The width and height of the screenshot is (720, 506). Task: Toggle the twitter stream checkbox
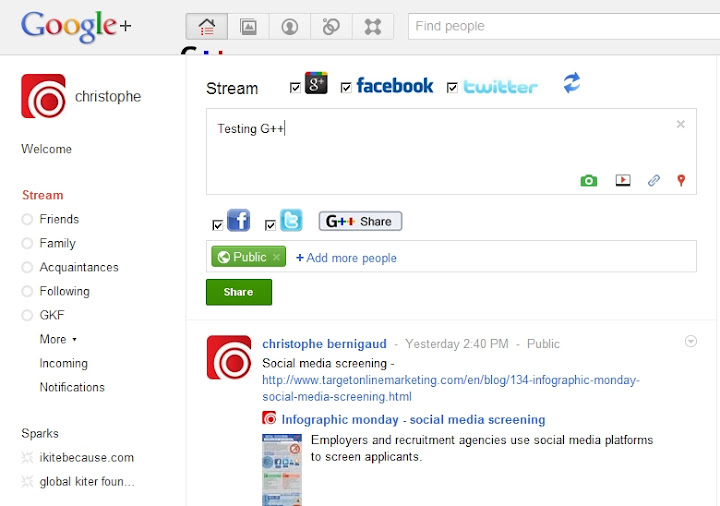coord(452,87)
